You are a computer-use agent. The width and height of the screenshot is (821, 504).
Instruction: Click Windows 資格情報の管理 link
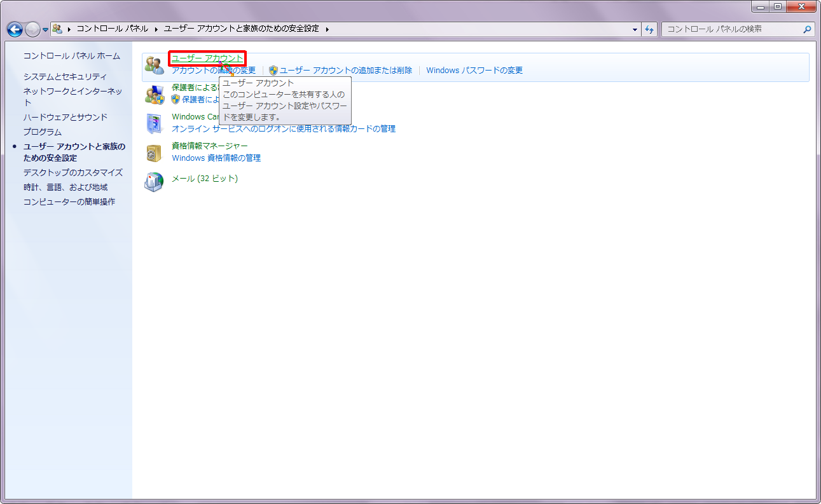point(216,158)
